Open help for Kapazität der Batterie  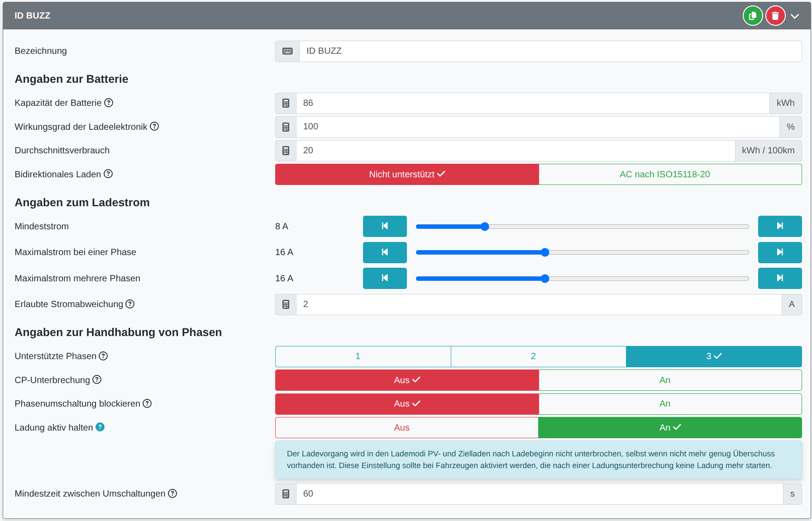tap(109, 103)
